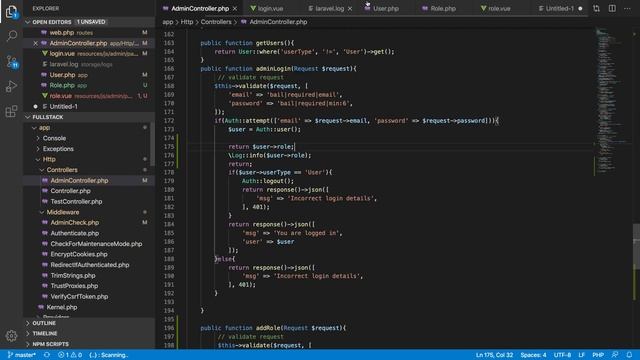This screenshot has height=360, width=640.
Task: Click Spaces: 4 indentation setting
Action: 533,355
